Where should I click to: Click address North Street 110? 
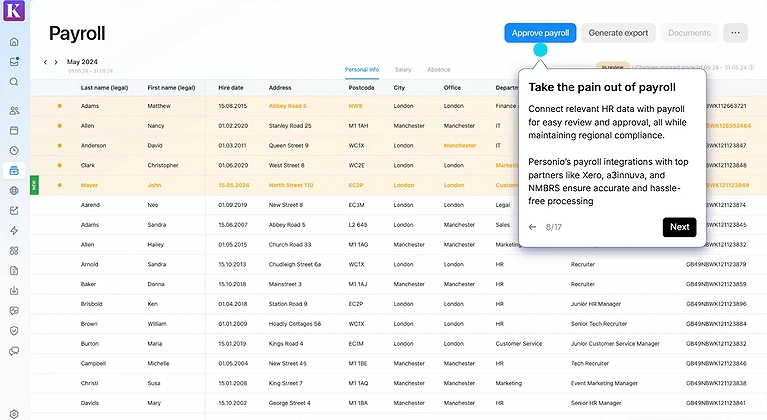(291, 185)
